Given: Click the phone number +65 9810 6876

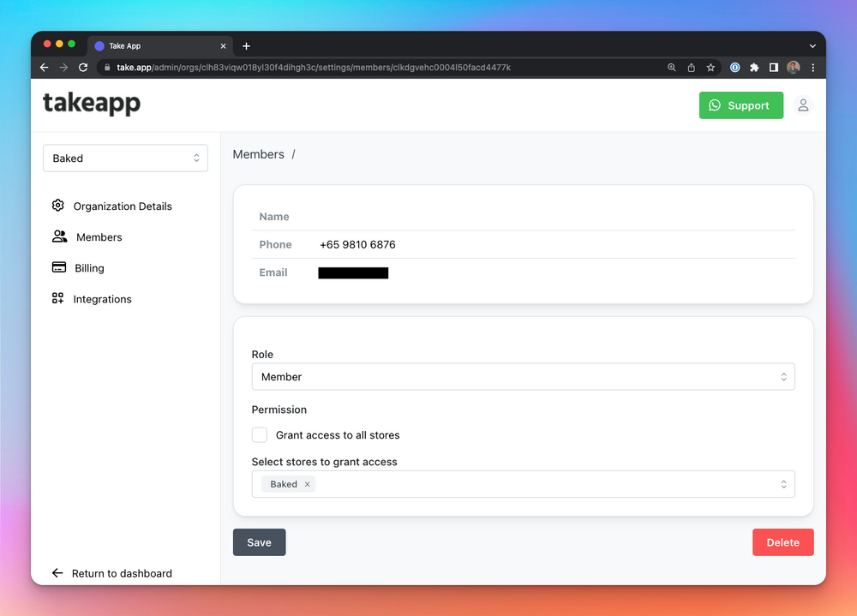Looking at the screenshot, I should [x=357, y=244].
